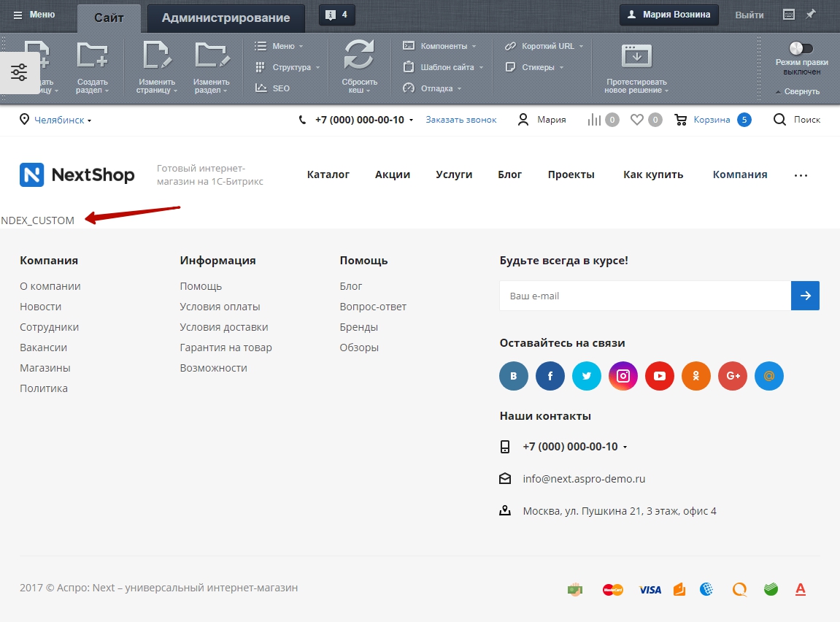
Task: Open the three-dots more menu
Action: click(801, 175)
